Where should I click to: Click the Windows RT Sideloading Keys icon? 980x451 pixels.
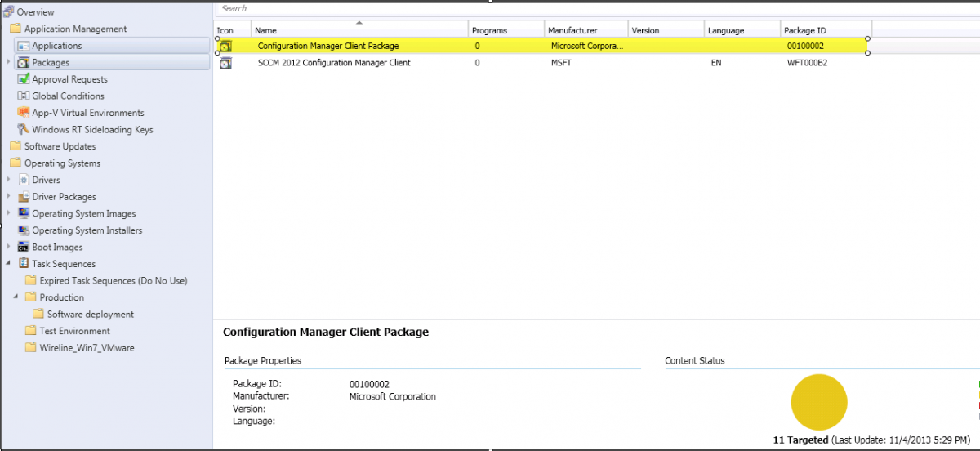24,129
